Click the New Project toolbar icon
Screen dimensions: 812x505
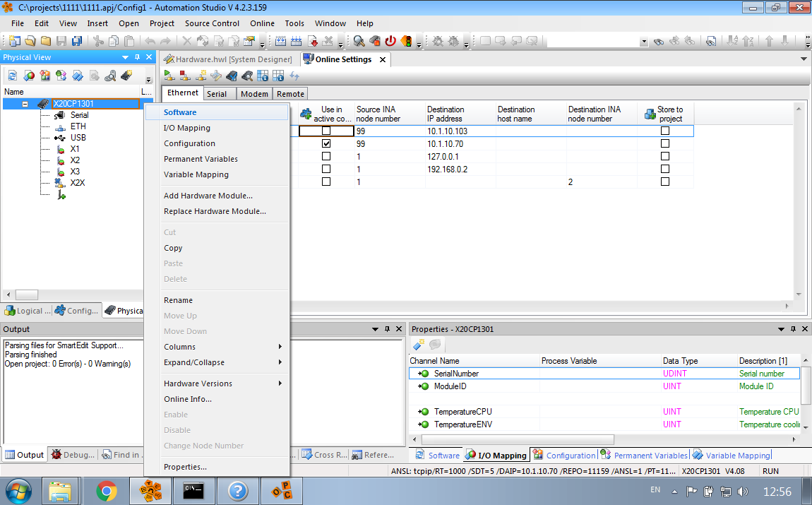pyautogui.click(x=15, y=41)
